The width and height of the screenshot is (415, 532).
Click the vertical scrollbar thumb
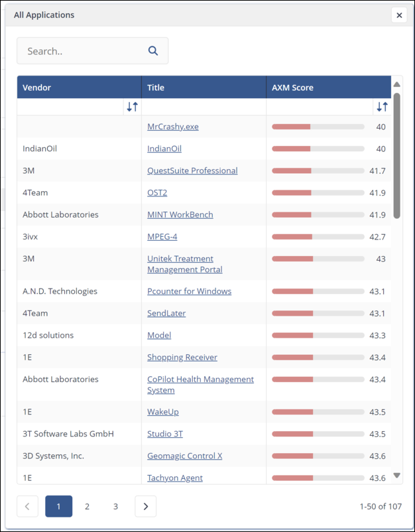point(396,156)
